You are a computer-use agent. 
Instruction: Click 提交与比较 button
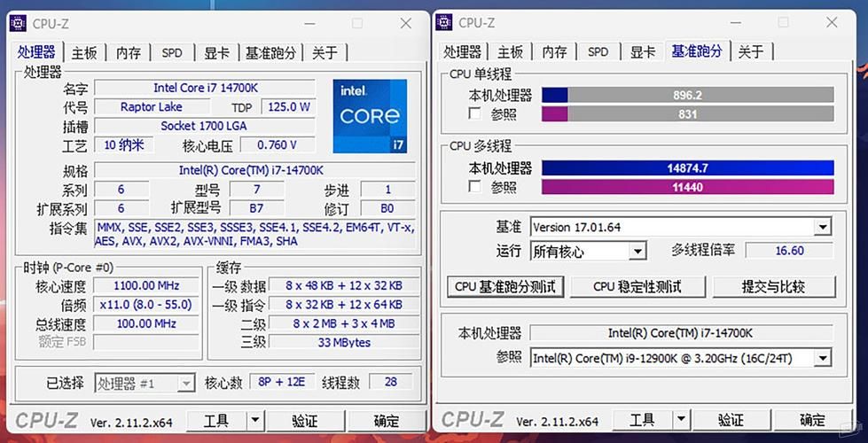(773, 286)
